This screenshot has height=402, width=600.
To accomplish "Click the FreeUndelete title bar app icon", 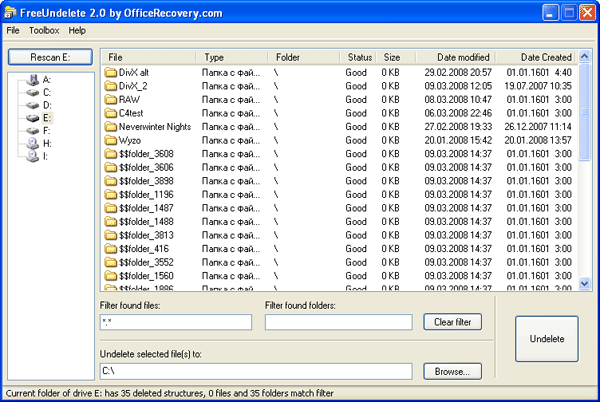I will click(10, 13).
